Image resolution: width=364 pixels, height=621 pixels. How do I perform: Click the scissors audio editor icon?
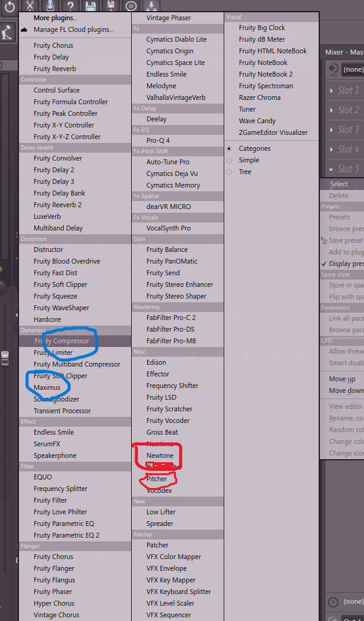tap(29, 6)
